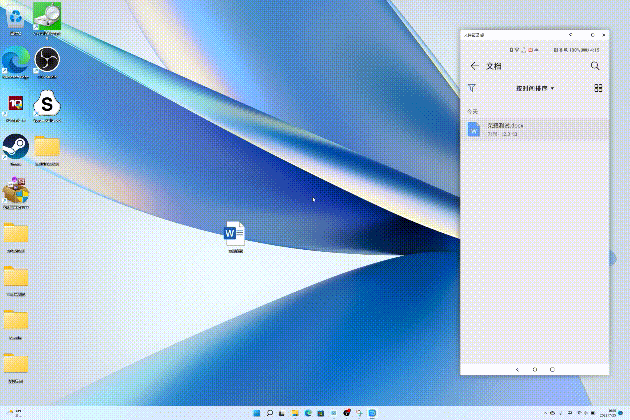Open the filter funnel in phone window
The image size is (630, 420).
[x=472, y=88]
